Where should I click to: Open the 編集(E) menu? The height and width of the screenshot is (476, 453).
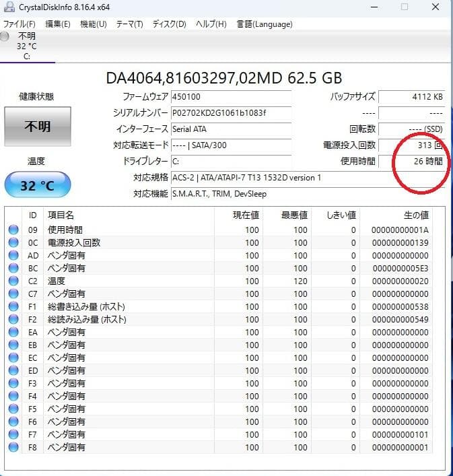click(58, 24)
